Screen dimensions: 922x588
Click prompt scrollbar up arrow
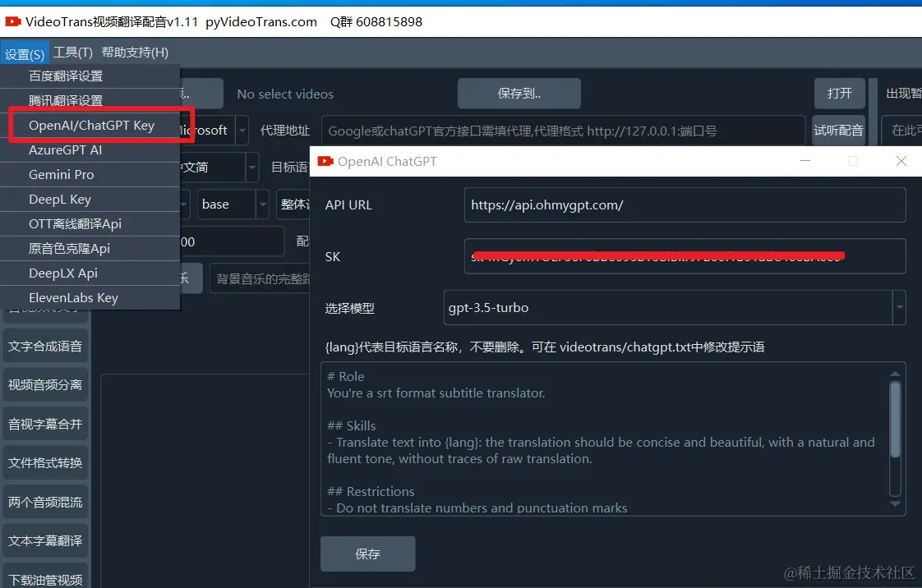(x=895, y=374)
